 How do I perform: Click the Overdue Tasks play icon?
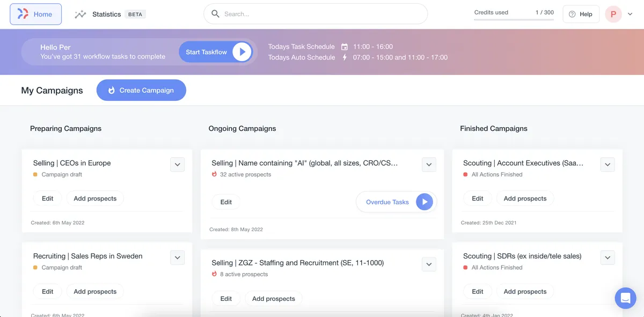click(425, 202)
